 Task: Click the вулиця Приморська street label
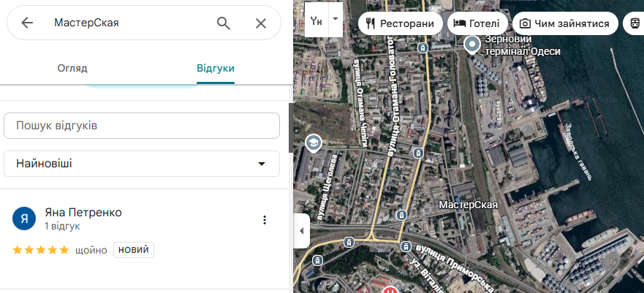pyautogui.click(x=455, y=267)
